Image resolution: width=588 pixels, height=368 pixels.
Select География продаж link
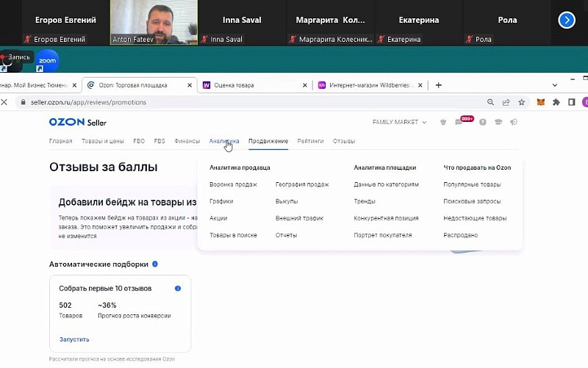tap(302, 184)
